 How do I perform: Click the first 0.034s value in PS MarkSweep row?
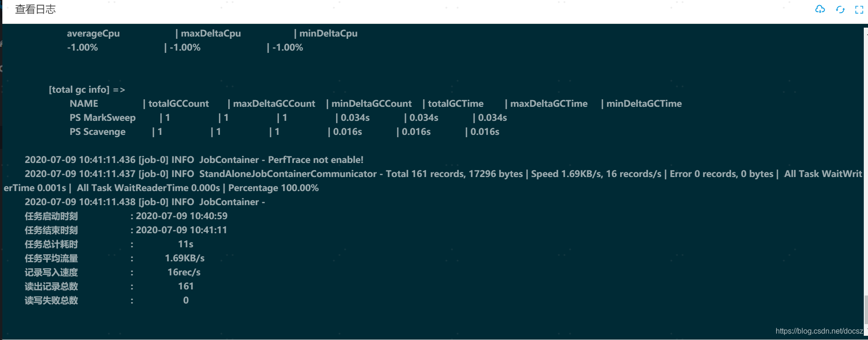pos(355,118)
